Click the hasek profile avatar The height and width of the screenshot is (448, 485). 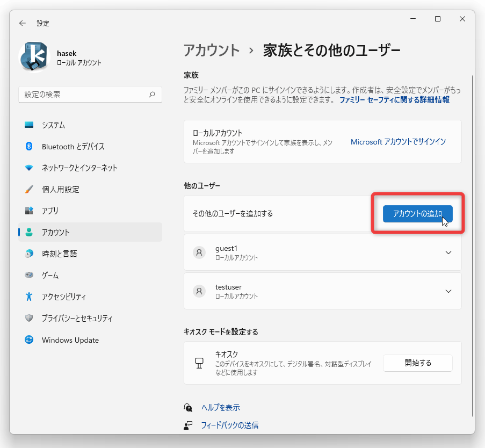click(x=34, y=57)
